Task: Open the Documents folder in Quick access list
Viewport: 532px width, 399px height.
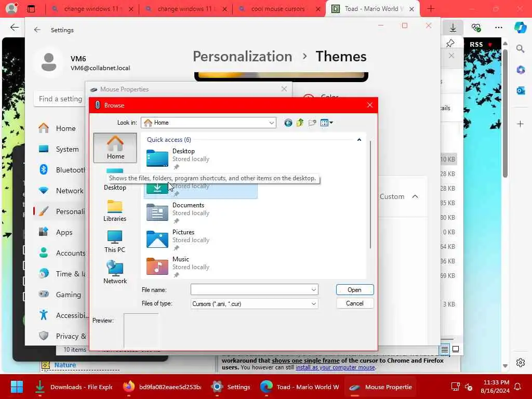Action: click(200, 212)
